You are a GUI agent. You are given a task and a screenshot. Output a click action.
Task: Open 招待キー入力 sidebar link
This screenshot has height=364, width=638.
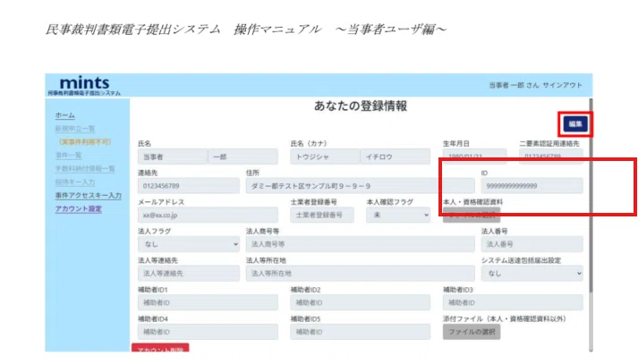click(x=75, y=182)
